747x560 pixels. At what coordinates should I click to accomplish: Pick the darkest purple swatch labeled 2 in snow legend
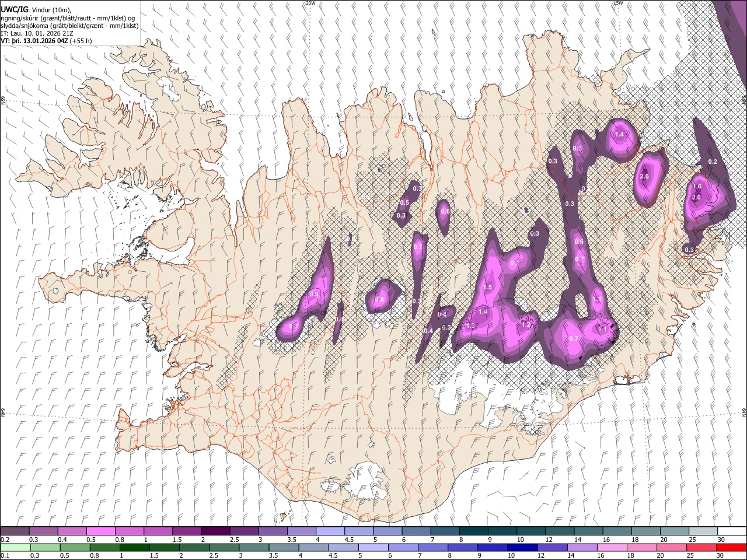click(215, 531)
